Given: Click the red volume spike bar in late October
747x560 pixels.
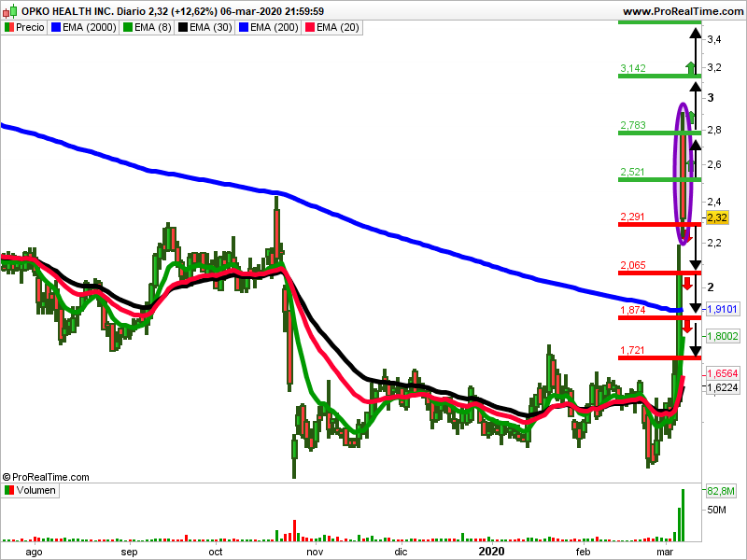Looking at the screenshot, I should tap(294, 530).
